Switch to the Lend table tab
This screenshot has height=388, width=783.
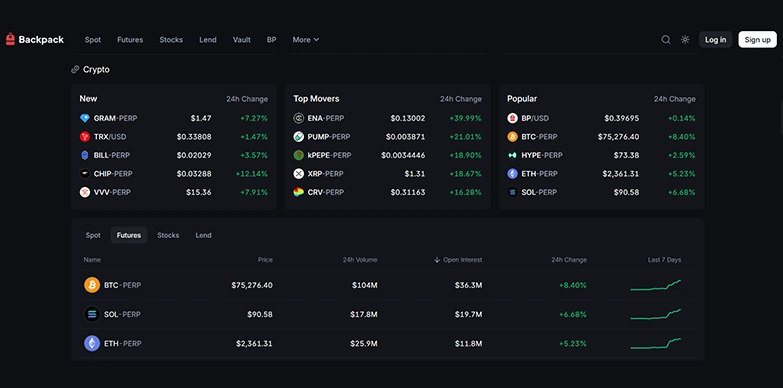pyautogui.click(x=203, y=235)
